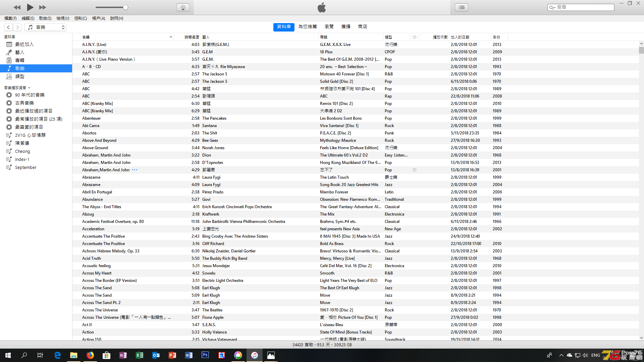
Task: Click the Previous track rewind button
Action: click(17, 7)
